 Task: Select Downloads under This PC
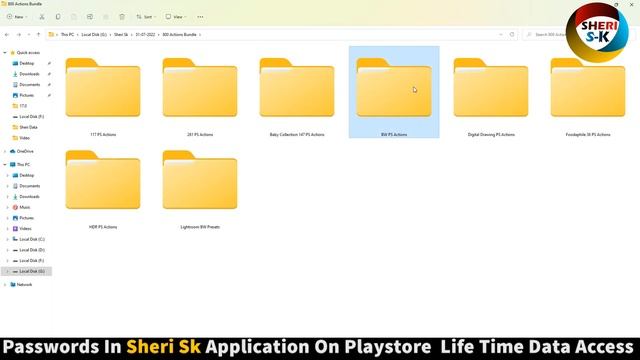pos(29,196)
